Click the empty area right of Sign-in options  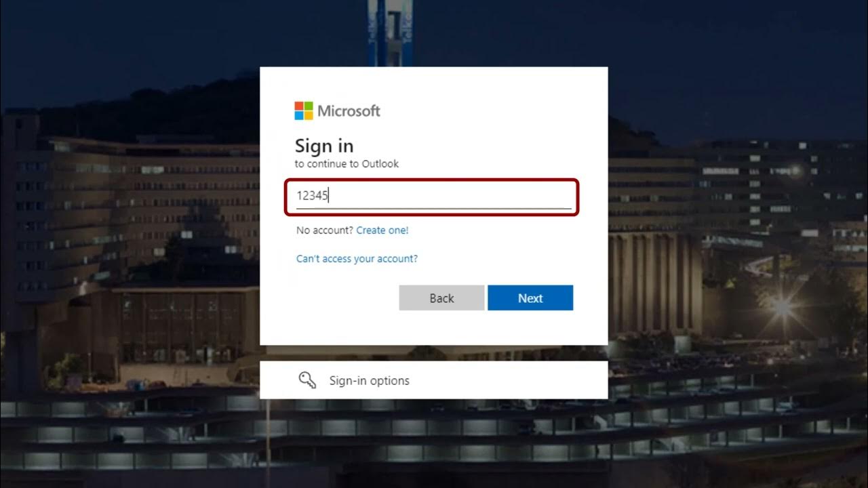coord(509,380)
